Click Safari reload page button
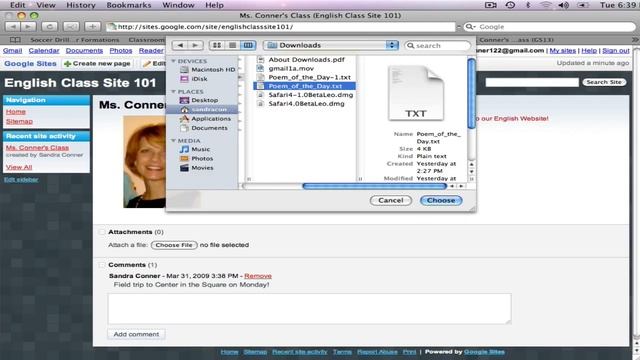 49,27
